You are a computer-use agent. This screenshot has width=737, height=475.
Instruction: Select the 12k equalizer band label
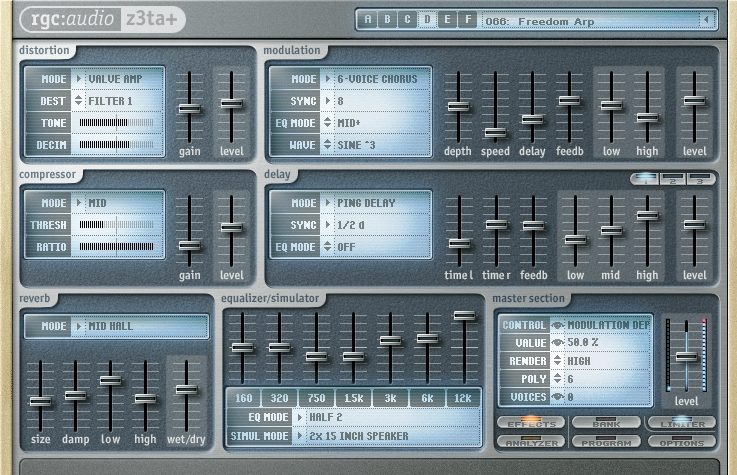tap(463, 398)
